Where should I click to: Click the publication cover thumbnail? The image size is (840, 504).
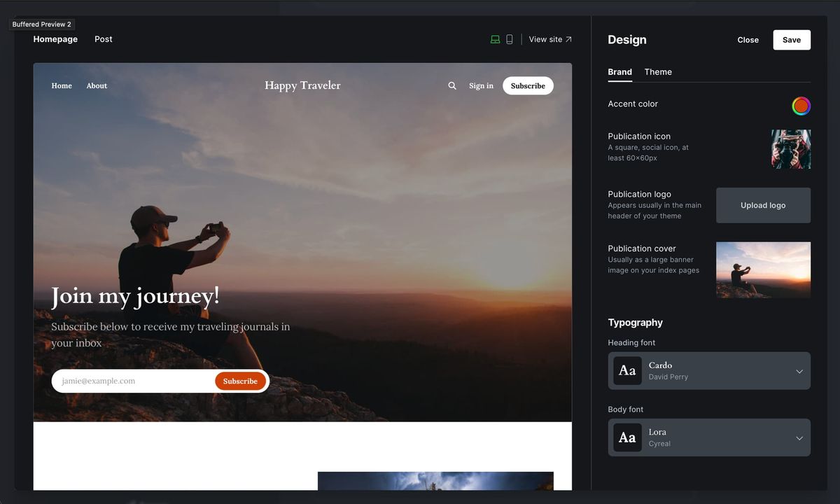(x=763, y=269)
